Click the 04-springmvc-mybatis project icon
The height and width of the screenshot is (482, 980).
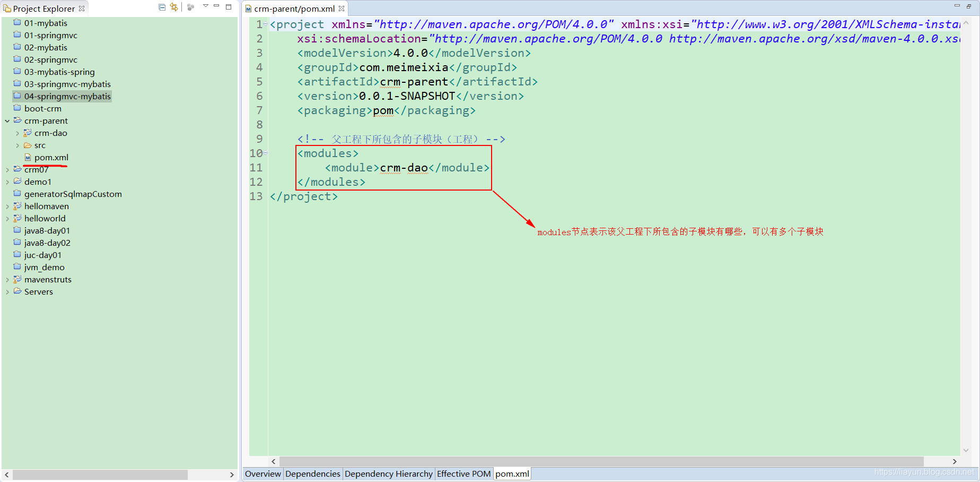point(17,96)
